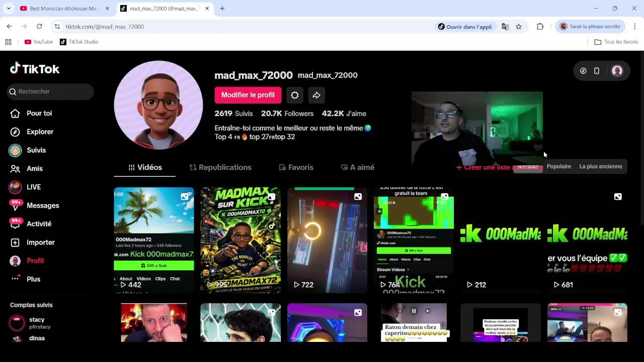Switch to the Vidéos tab

coord(145,167)
